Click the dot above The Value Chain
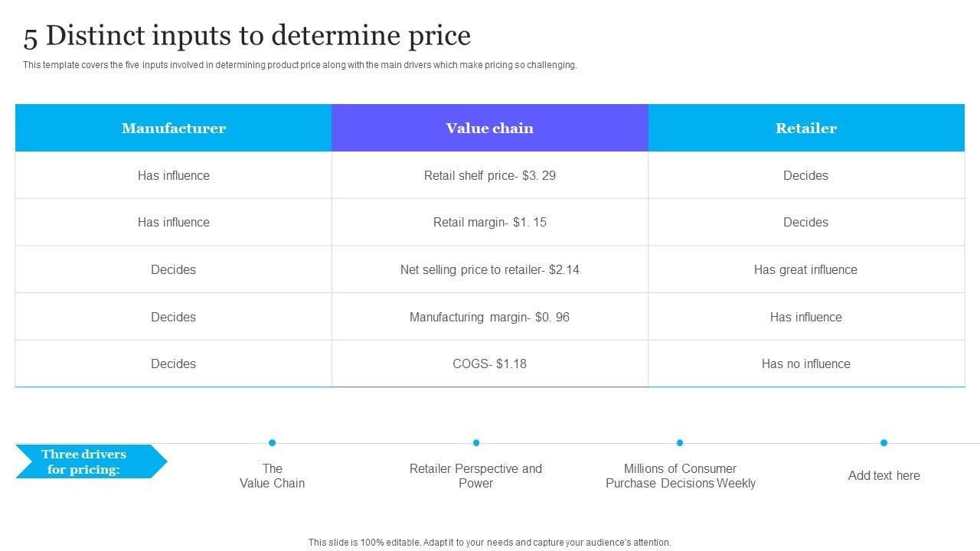This screenshot has height=551, width=980. (x=272, y=442)
